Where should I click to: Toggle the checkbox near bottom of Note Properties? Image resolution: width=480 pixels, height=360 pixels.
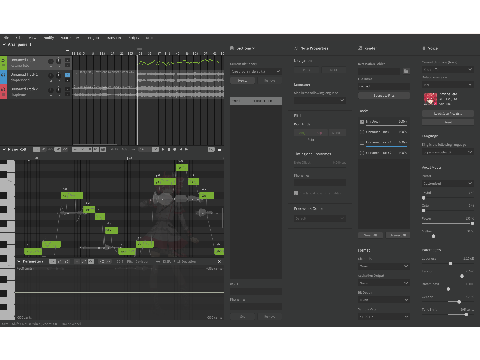tap(296, 193)
